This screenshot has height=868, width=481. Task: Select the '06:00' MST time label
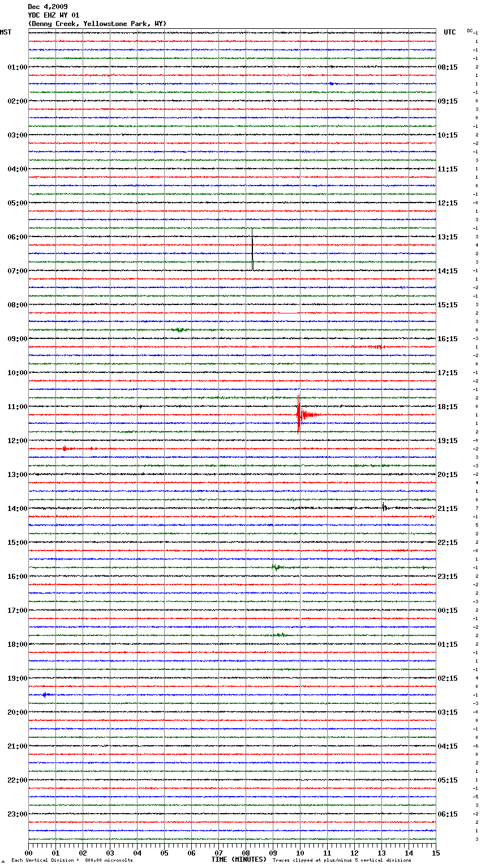click(18, 237)
